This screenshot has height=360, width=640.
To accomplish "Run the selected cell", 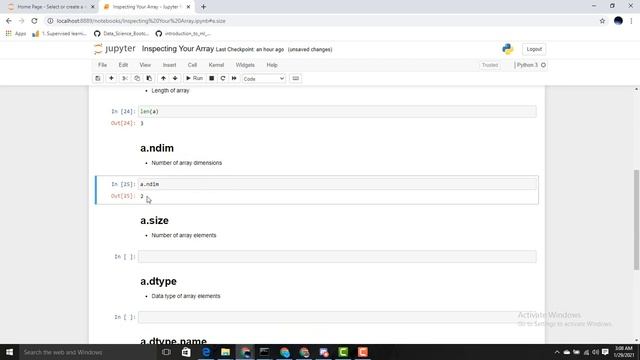I will click(x=195, y=78).
